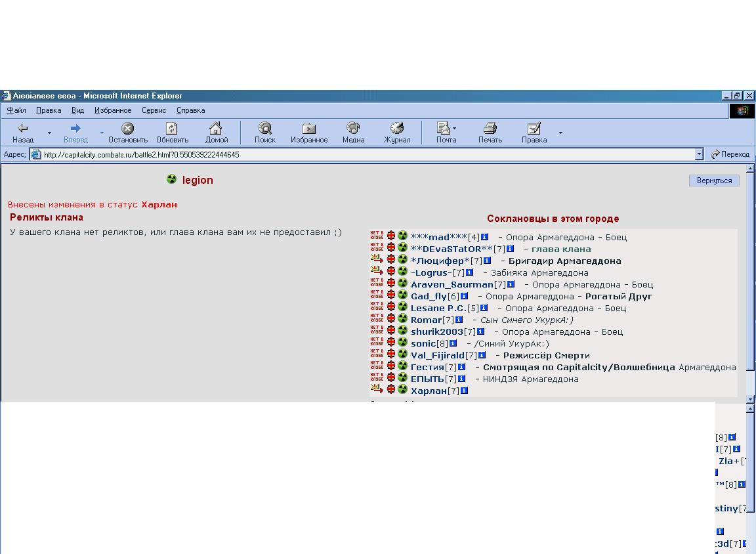
Task: Open the Избранное favorites toolbar button
Action: click(309, 133)
